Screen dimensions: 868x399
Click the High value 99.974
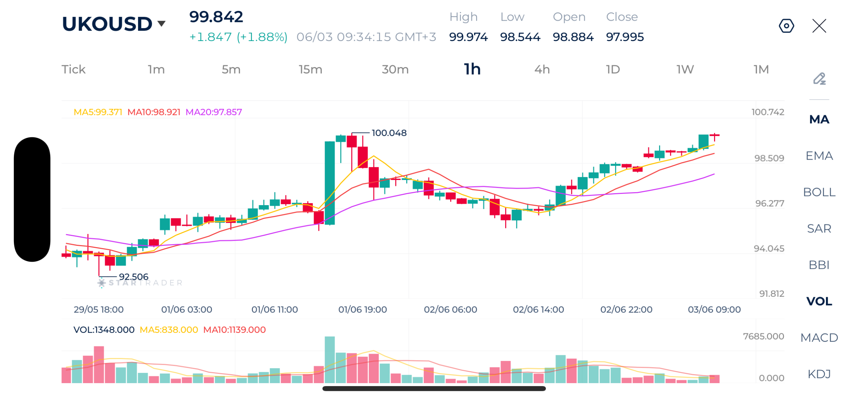click(x=468, y=37)
